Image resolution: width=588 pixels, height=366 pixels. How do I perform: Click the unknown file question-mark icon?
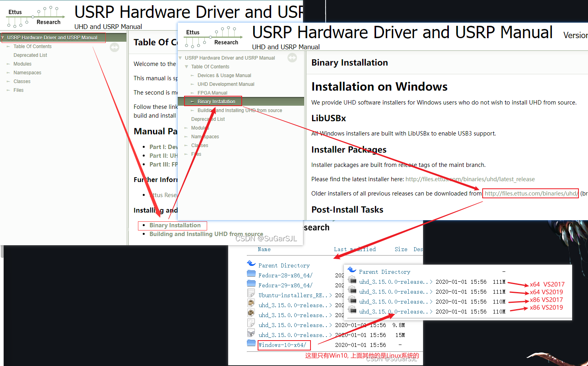point(251,323)
